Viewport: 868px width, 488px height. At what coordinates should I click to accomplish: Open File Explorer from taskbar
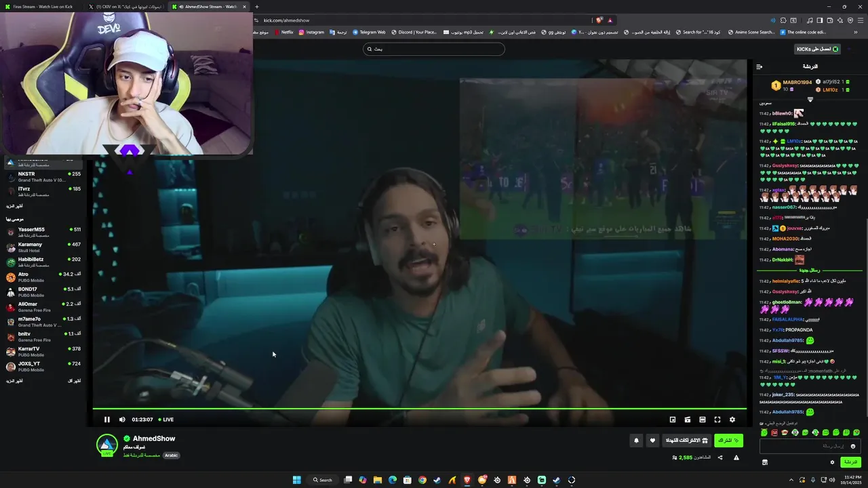tap(378, 480)
